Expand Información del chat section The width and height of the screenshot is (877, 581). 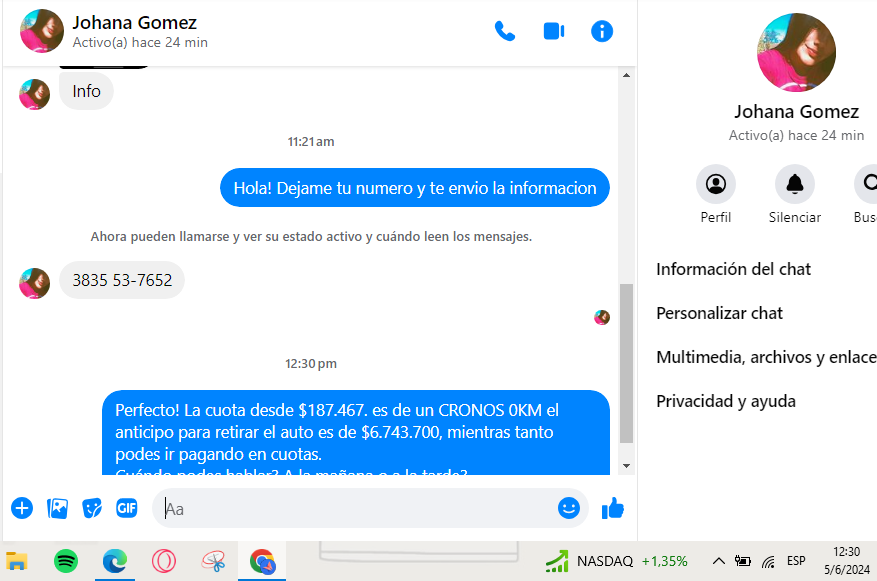pos(734,269)
